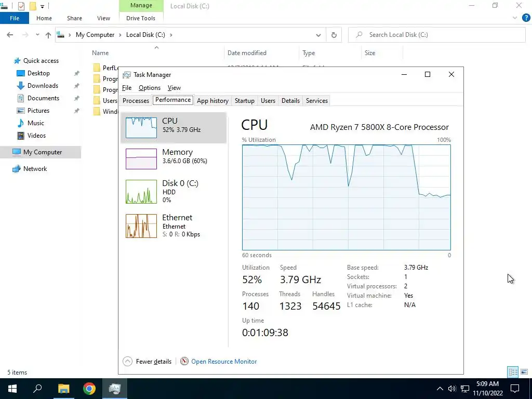
Task: Open Quick access in navigation pane
Action: point(41,61)
